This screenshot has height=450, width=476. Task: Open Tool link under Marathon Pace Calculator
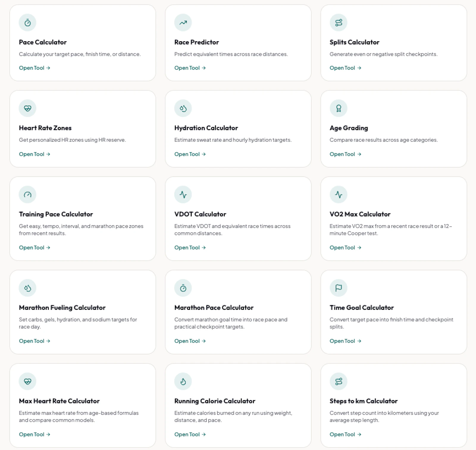coord(190,341)
